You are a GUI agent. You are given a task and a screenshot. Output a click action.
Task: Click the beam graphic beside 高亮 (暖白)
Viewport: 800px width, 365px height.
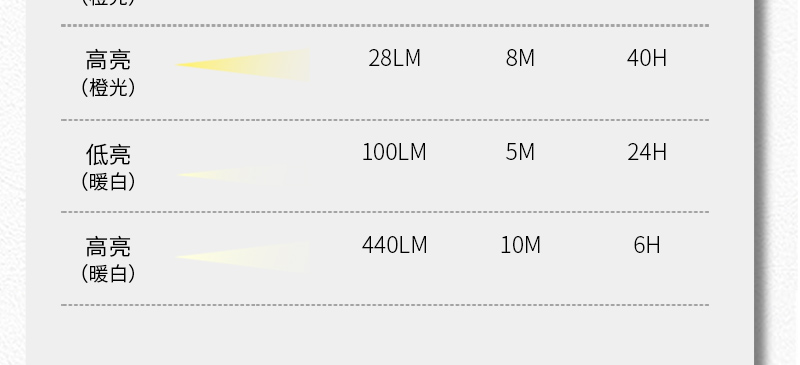pos(243,257)
